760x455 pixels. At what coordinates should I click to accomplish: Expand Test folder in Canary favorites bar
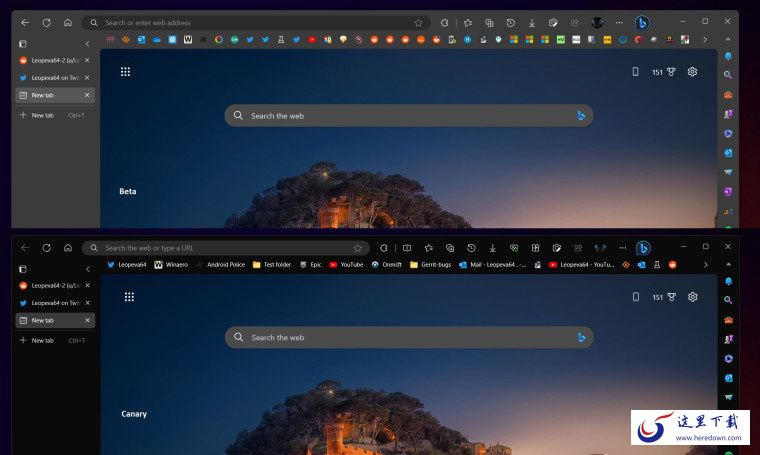point(272,265)
